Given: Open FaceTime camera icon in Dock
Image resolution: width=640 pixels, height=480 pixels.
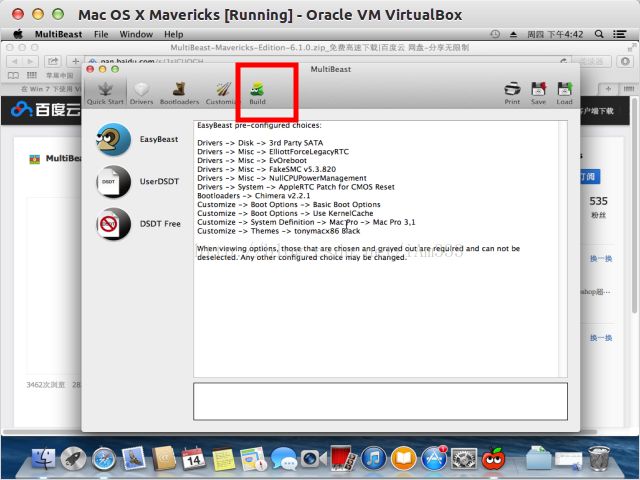Looking at the screenshot, I should (313, 458).
